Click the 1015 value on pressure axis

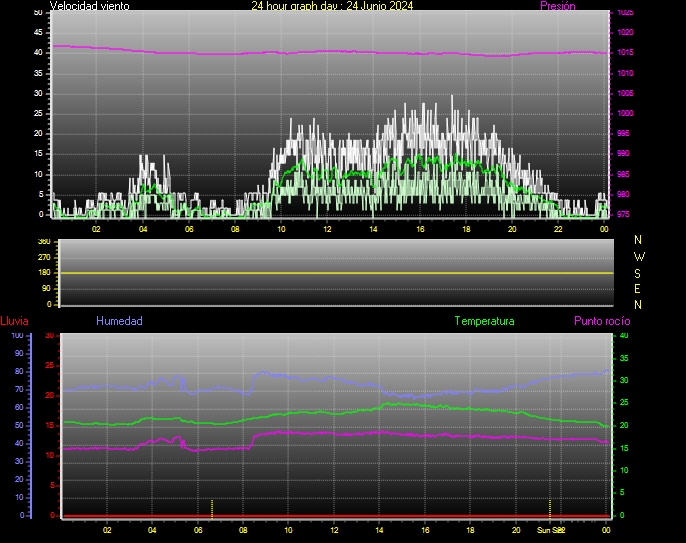click(625, 53)
